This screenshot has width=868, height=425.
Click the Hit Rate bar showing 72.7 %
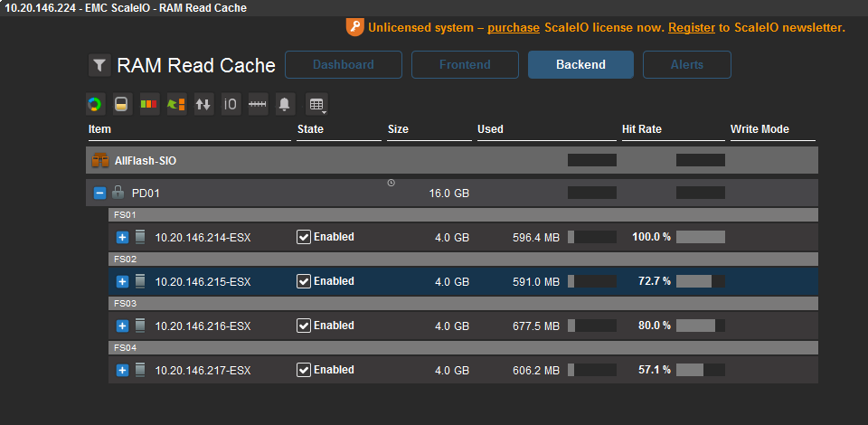click(x=701, y=281)
